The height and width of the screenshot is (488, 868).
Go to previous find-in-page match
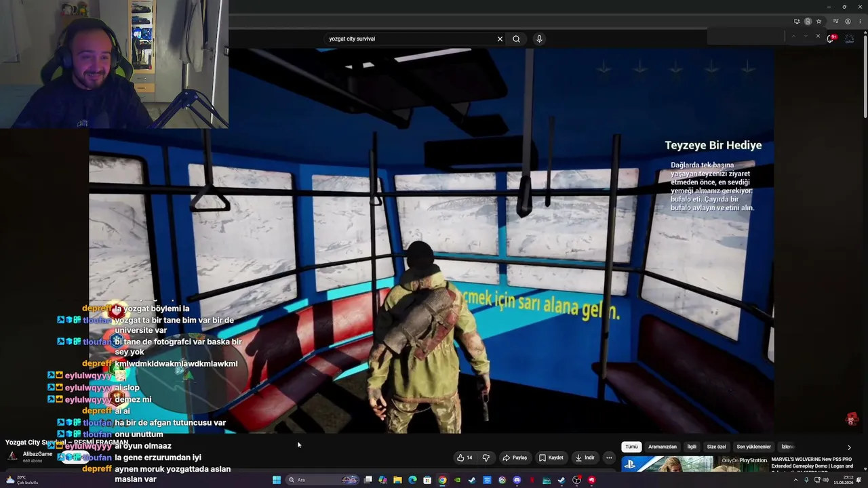(x=794, y=37)
